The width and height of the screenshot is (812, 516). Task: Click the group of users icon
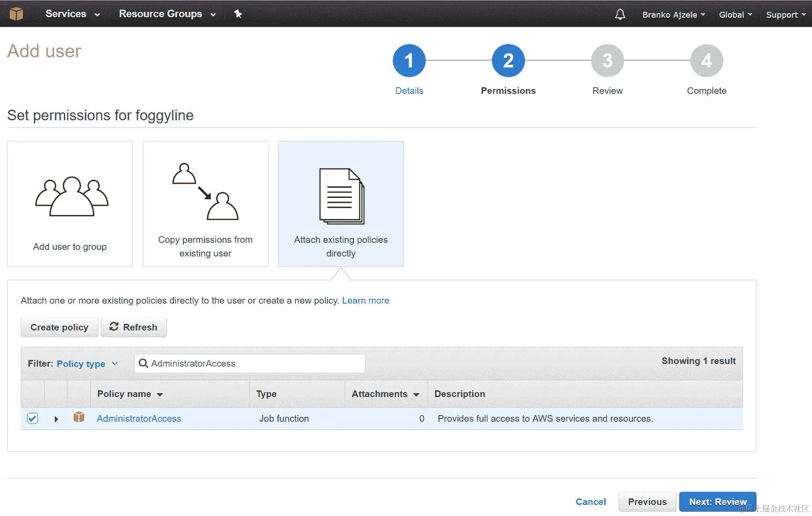72,197
